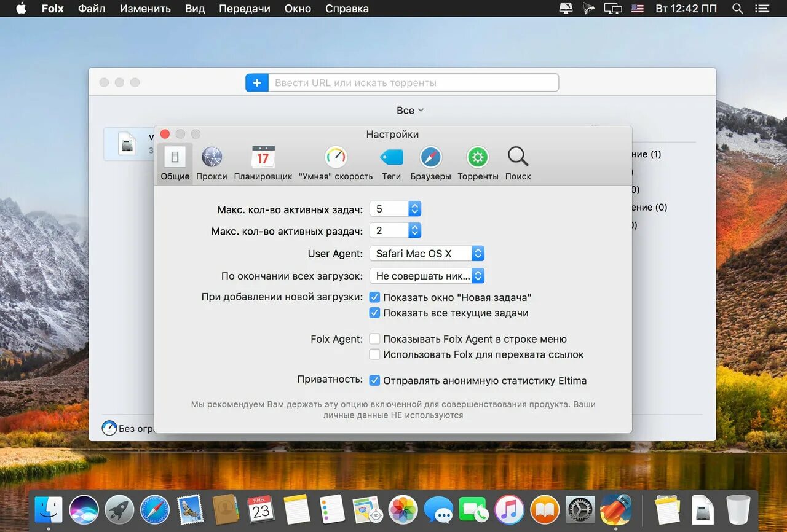Open the Изменить menu
Image resolution: width=787 pixels, height=532 pixels.
[145, 9]
